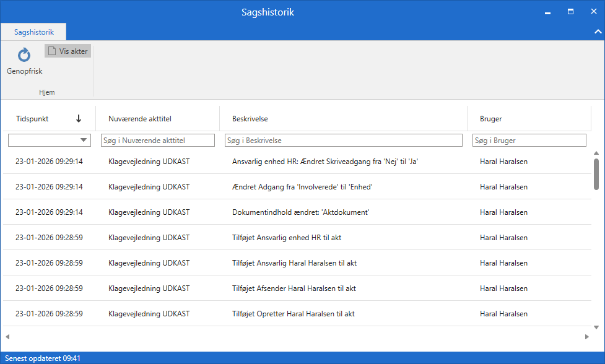This screenshot has height=364, width=605.
Task: Select the 'Dokumentindhold ændret: Aktdokument' description
Action: [300, 212]
